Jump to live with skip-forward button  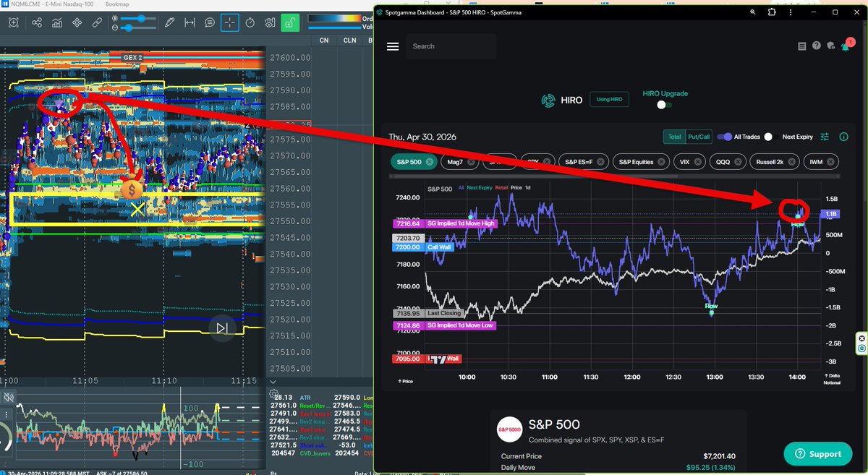point(222,328)
